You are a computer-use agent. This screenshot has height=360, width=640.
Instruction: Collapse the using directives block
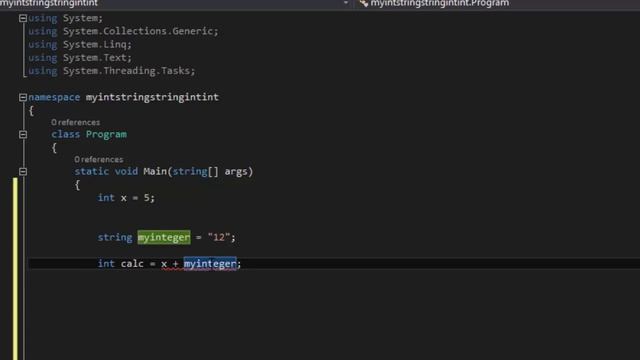(x=23, y=18)
